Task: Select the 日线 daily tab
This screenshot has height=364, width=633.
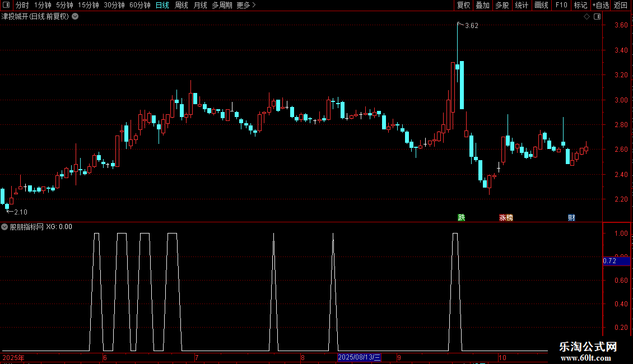Action: pos(162,5)
